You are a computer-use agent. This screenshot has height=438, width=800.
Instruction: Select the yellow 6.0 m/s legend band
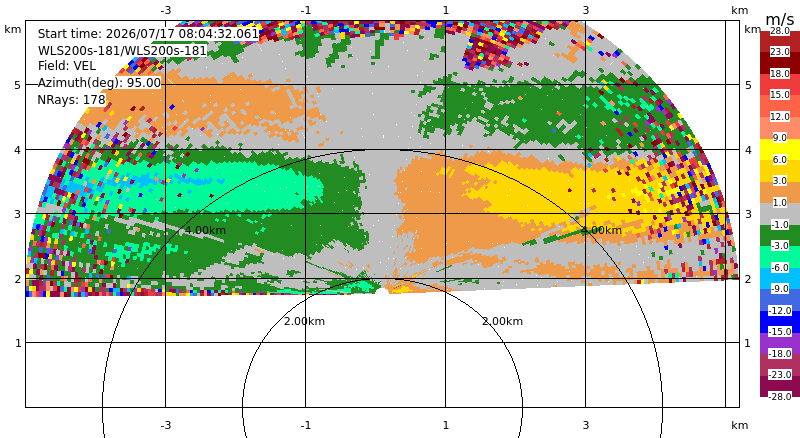[780, 150]
